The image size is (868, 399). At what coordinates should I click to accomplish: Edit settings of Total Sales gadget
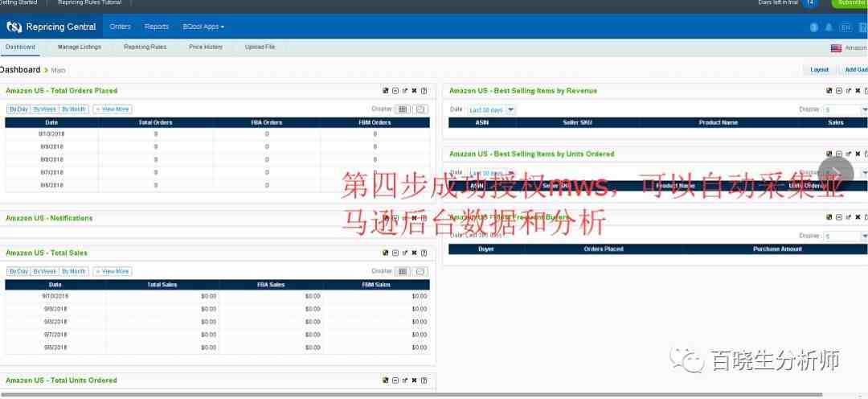coord(386,253)
